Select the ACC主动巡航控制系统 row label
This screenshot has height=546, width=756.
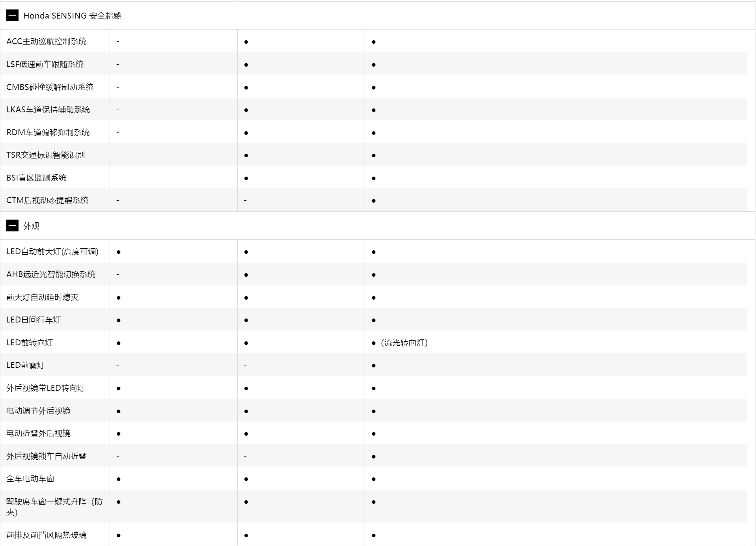pyautogui.click(x=47, y=41)
